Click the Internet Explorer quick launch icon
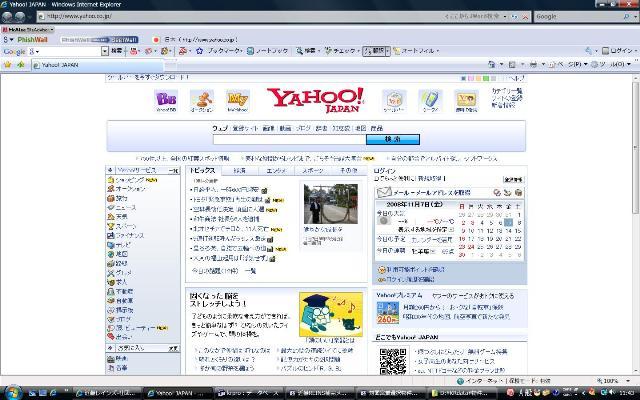640x400 pixels. pos(53,393)
